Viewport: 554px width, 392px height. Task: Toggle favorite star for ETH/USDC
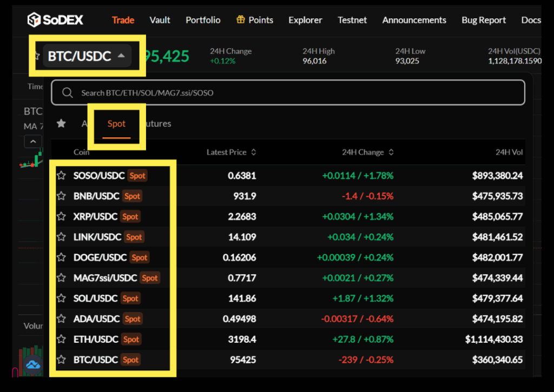pyautogui.click(x=62, y=340)
